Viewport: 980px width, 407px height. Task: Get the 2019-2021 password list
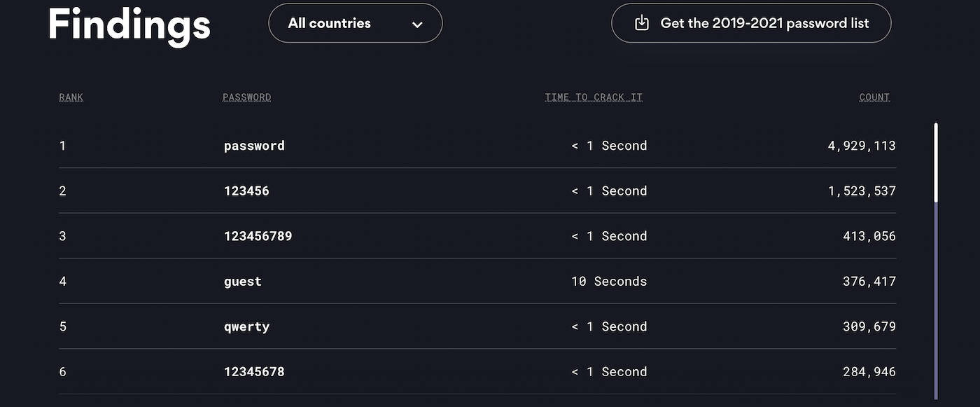tap(764, 23)
